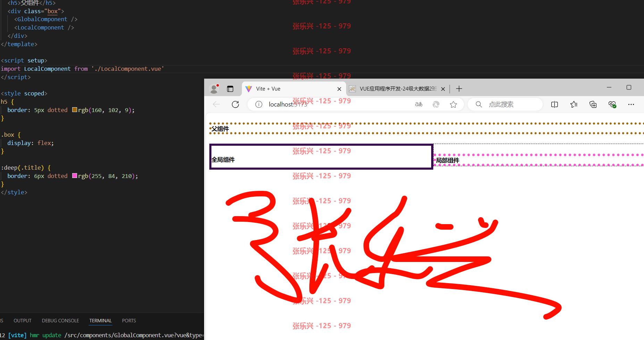Go back in browser history

pyautogui.click(x=216, y=104)
